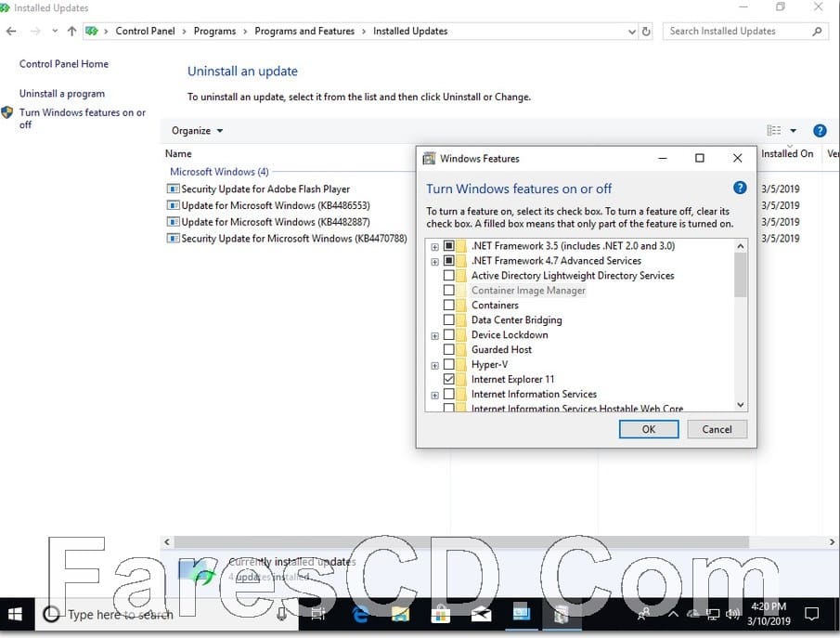Open Microsoft Store from taskbar
Viewport: 840px width, 638px height.
(440, 615)
